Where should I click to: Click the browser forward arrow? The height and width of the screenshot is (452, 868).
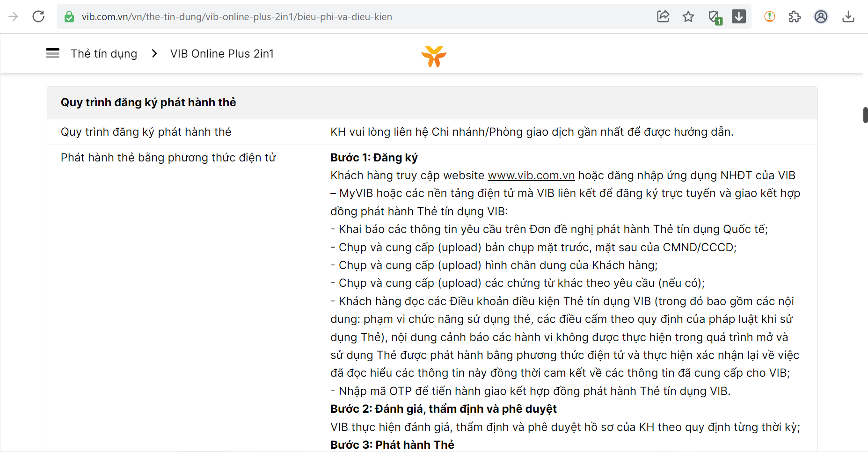(13, 17)
